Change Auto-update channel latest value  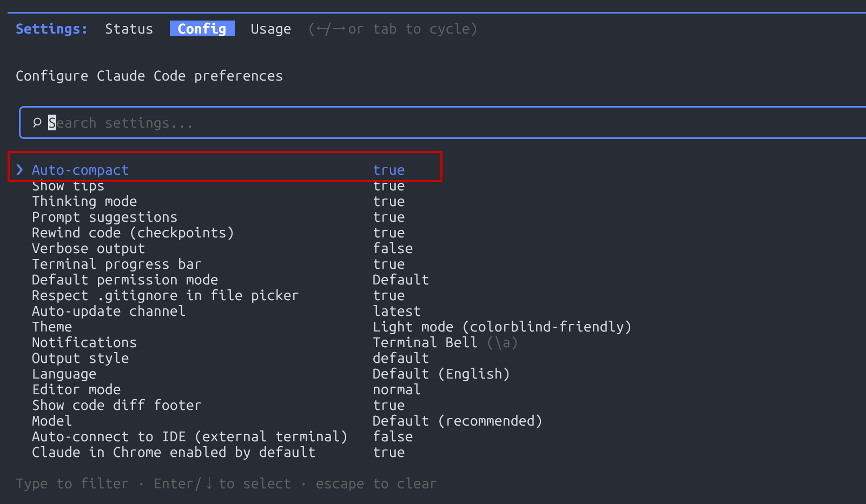point(396,311)
